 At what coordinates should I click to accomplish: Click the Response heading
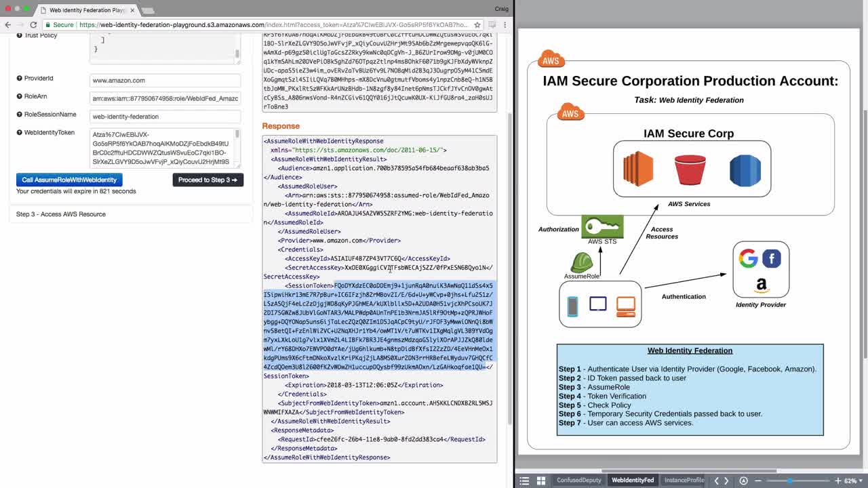coord(281,126)
